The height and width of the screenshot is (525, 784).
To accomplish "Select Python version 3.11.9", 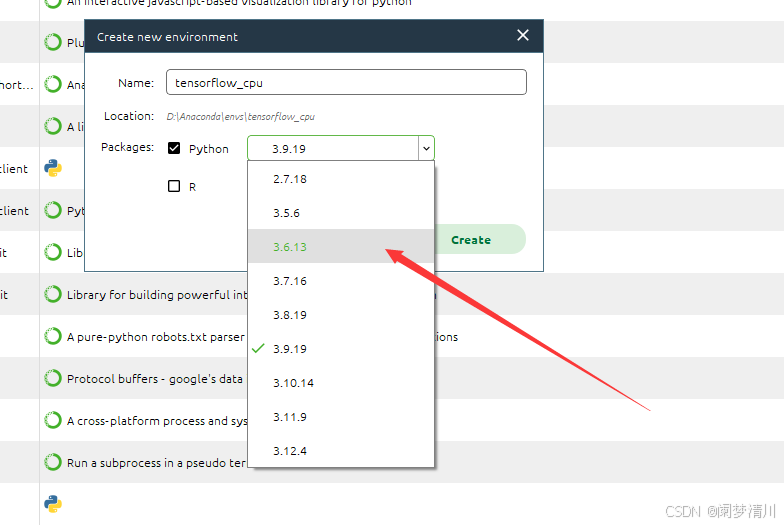I will [341, 417].
